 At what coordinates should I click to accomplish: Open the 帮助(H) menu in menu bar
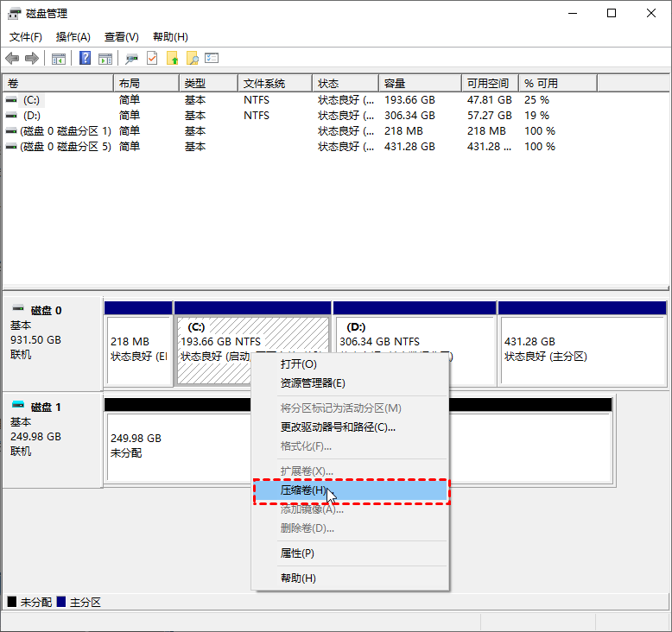tap(170, 37)
